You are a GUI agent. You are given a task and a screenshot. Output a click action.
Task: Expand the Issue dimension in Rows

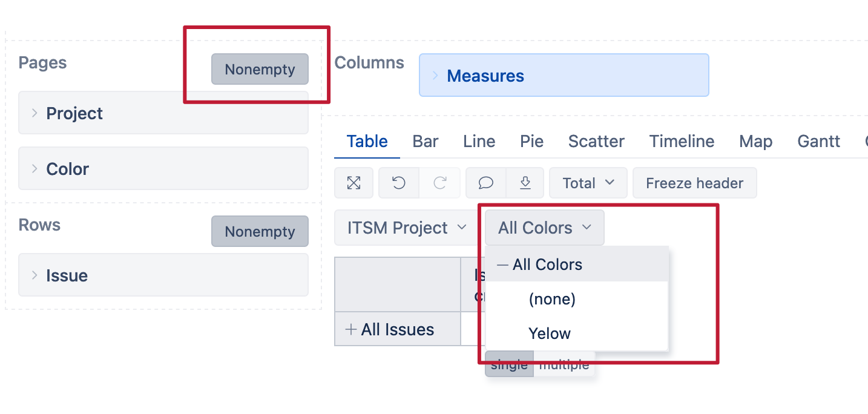(163, 275)
